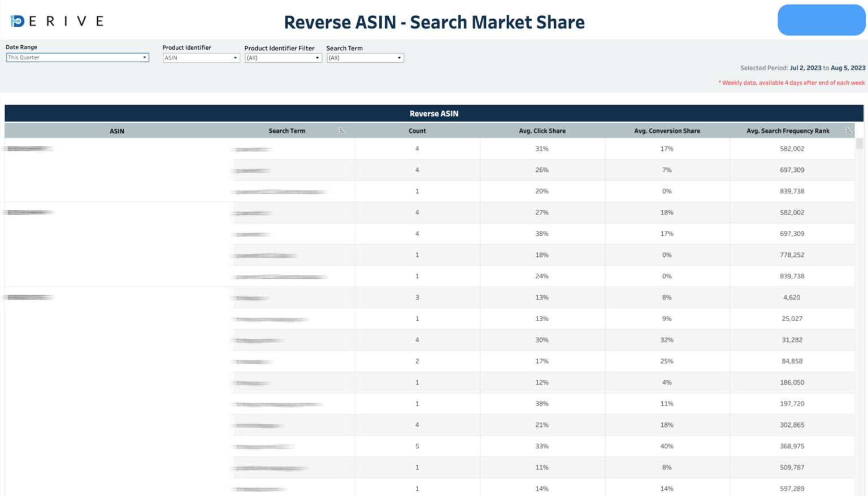Viewport: 868px width, 496px height.
Task: Click the frequency rank value 31,282
Action: tap(792, 340)
